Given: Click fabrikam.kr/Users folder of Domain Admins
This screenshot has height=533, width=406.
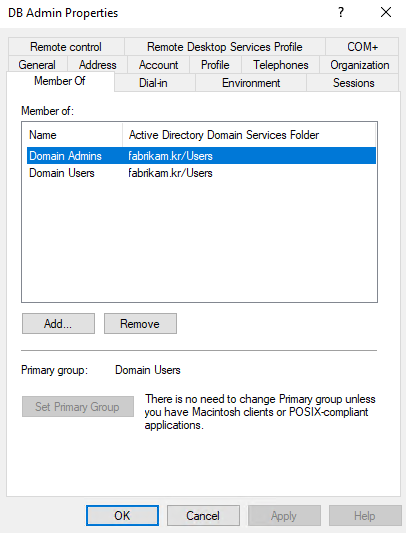Looking at the screenshot, I should 170,156.
